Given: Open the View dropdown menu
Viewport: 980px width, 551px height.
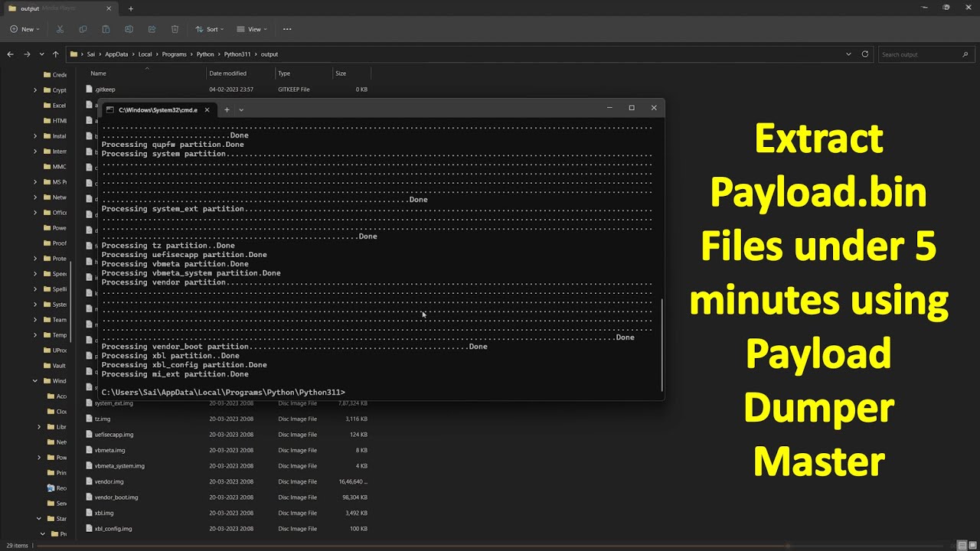Looking at the screenshot, I should tap(252, 29).
